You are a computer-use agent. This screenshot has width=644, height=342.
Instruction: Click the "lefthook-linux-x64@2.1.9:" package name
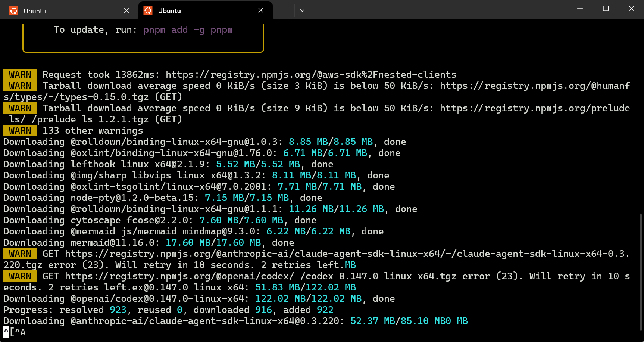[x=140, y=164]
